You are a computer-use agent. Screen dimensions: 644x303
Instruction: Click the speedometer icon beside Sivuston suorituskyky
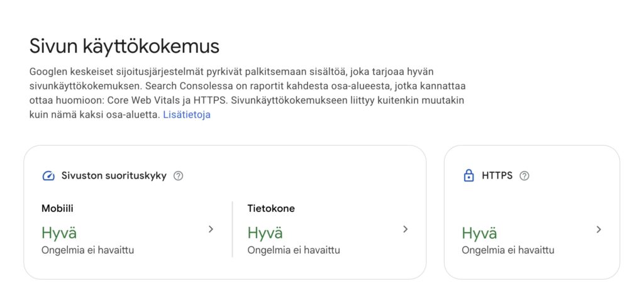pos(48,176)
